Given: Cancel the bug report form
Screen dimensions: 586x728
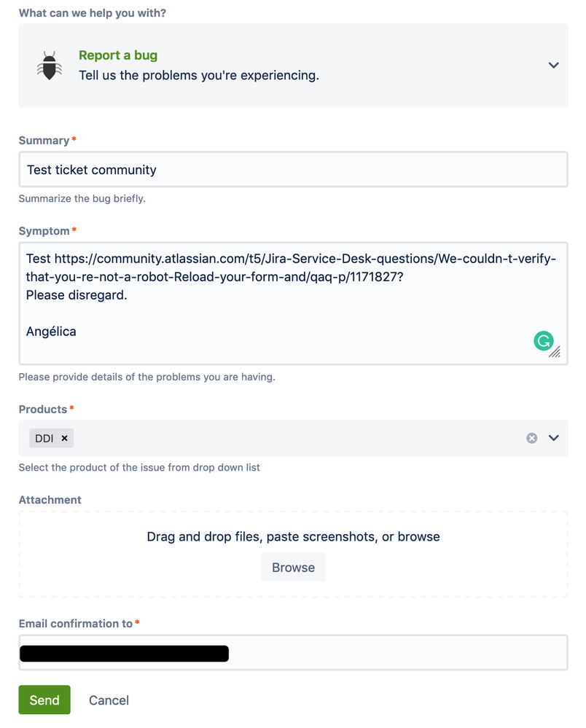Looking at the screenshot, I should (108, 700).
